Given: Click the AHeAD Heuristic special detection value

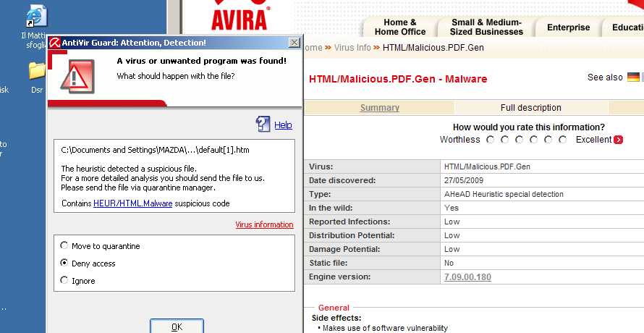Looking at the screenshot, I should click(504, 194).
